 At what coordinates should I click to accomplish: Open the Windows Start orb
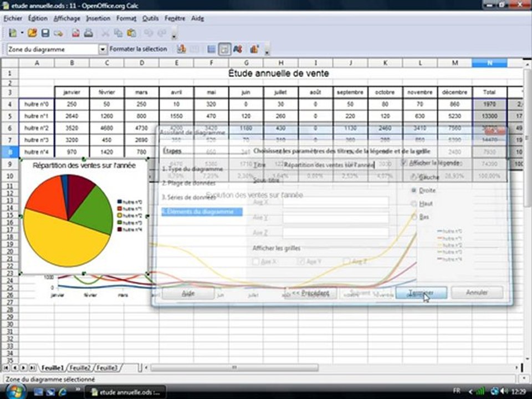tap(16, 392)
